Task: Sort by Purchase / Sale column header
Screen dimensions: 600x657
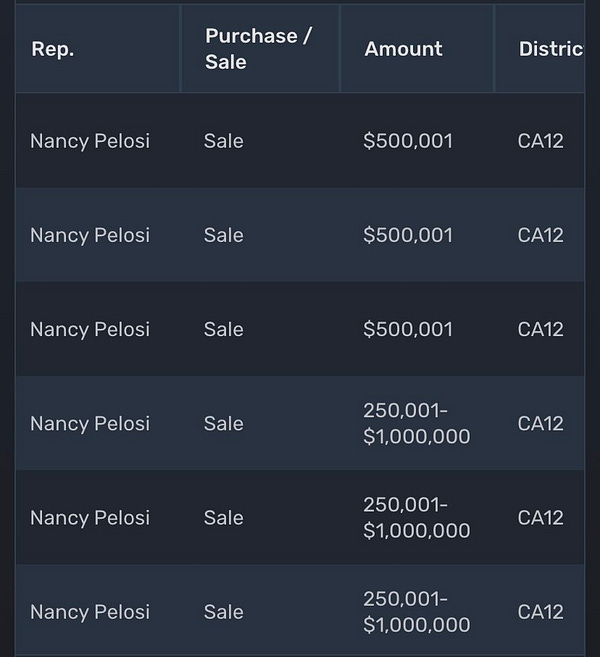Action: (259, 49)
